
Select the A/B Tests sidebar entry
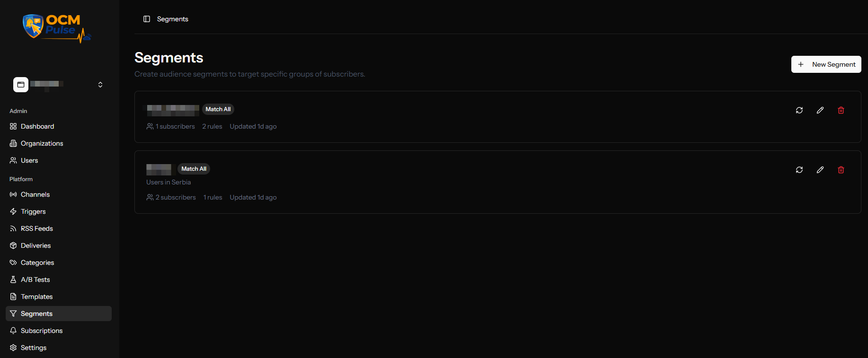pyautogui.click(x=35, y=279)
